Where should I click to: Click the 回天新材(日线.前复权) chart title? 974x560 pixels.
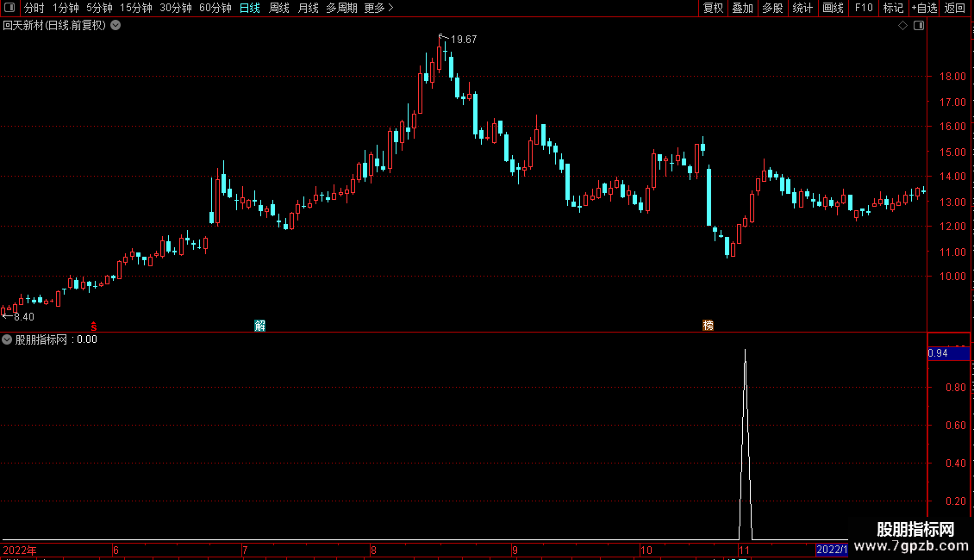click(54, 26)
